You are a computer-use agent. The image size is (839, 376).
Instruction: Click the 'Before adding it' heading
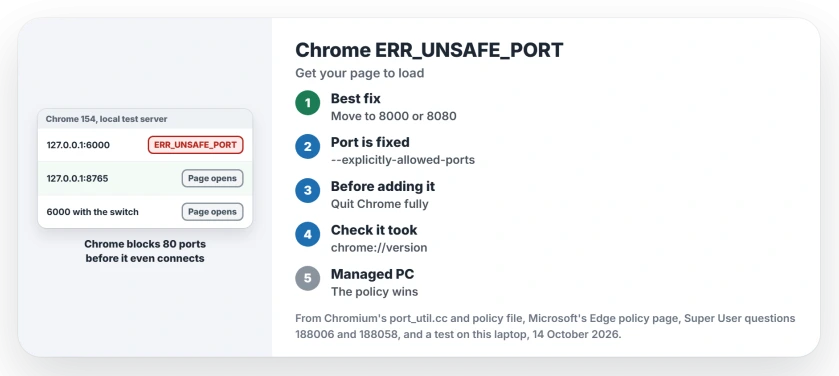(x=383, y=186)
